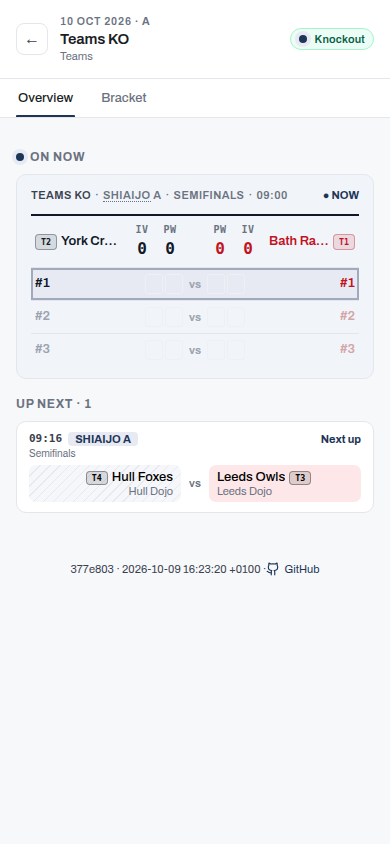Open the Hull Foxes team panel
The height and width of the screenshot is (844, 390).
click(x=105, y=483)
